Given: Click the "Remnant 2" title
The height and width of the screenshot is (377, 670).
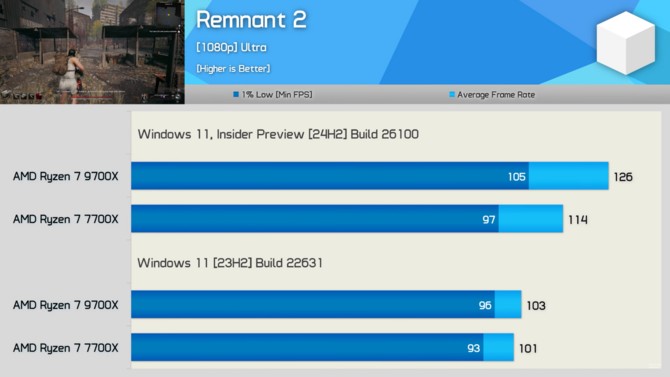Looking at the screenshot, I should point(251,20).
